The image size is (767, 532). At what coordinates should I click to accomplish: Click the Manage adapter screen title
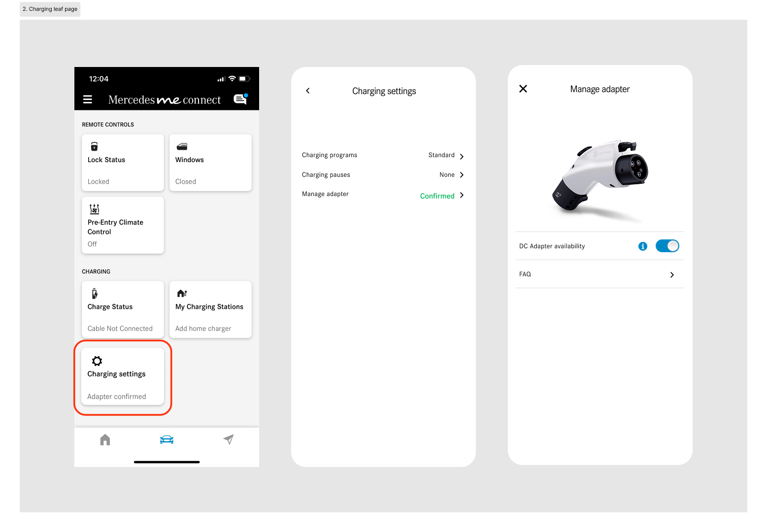[600, 89]
